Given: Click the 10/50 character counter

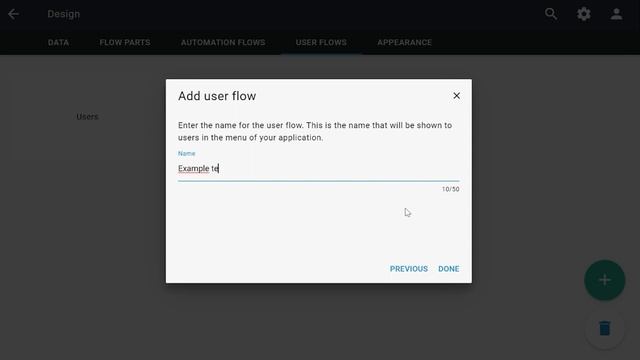Looking at the screenshot, I should click(x=451, y=189).
